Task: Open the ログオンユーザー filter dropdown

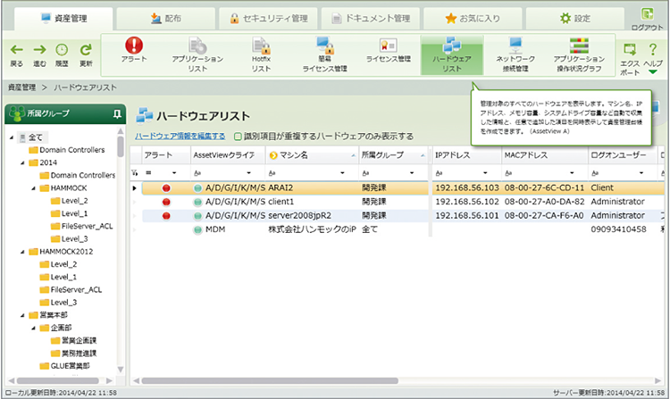Action: (641, 173)
